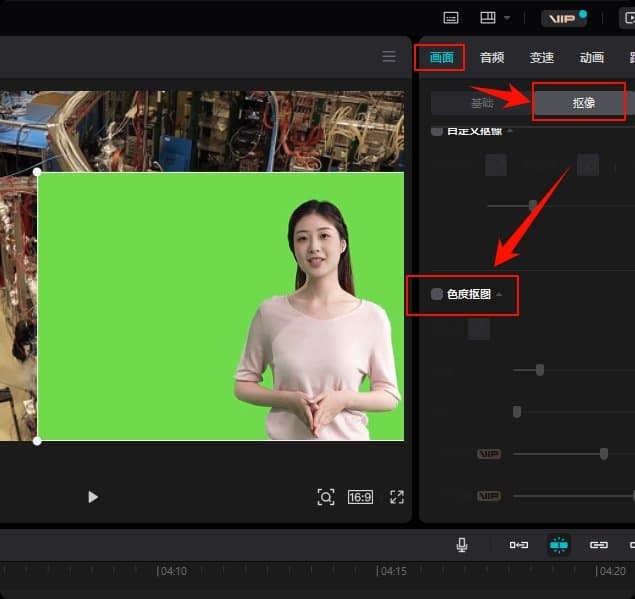
Task: Open the 变速 speed tab
Action: click(x=542, y=57)
